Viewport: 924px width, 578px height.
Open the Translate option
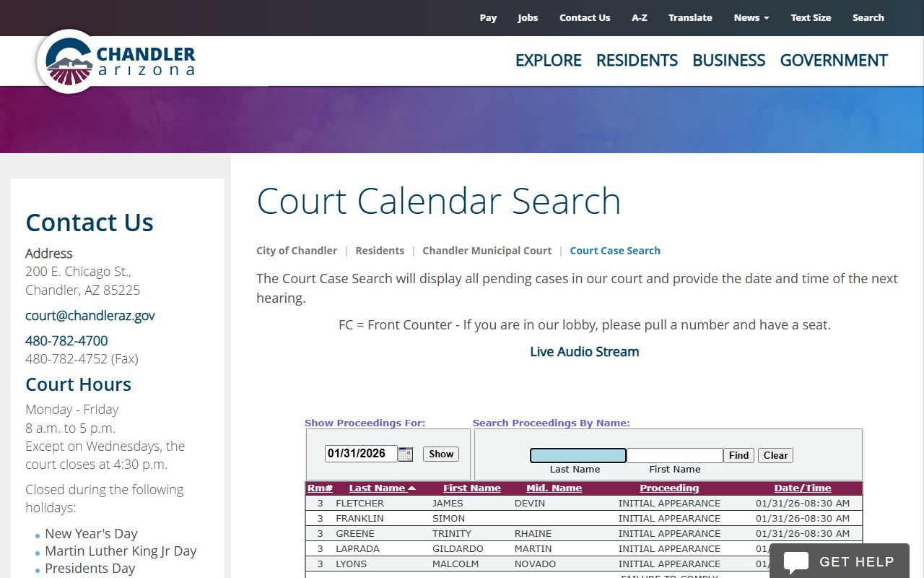690,18
